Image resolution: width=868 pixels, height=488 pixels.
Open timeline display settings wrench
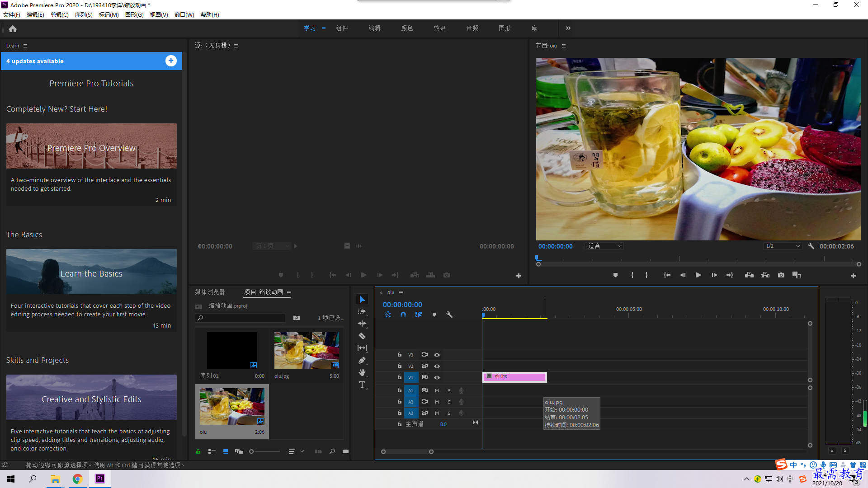[x=449, y=314]
